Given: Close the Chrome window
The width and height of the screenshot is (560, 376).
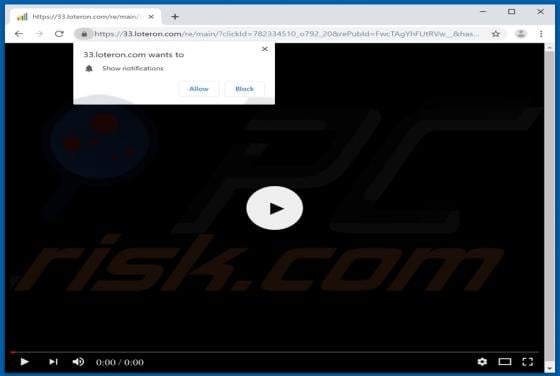Looking at the screenshot, I should pos(540,12).
